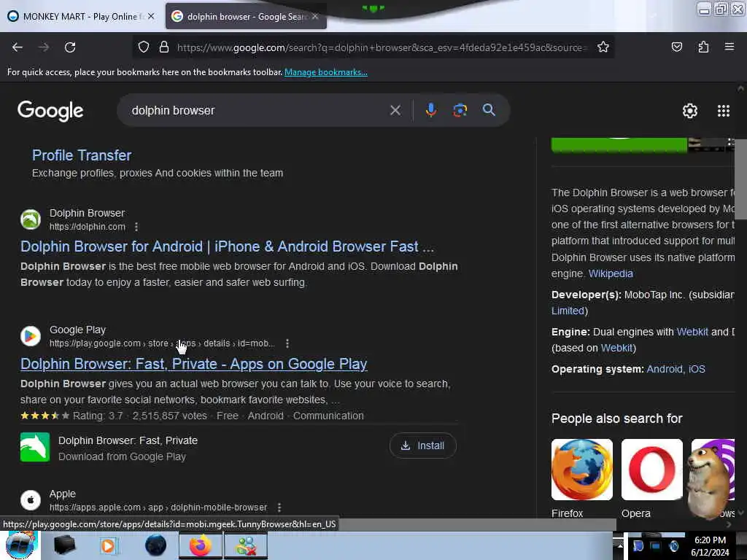Go back to the previous page

coord(18,47)
